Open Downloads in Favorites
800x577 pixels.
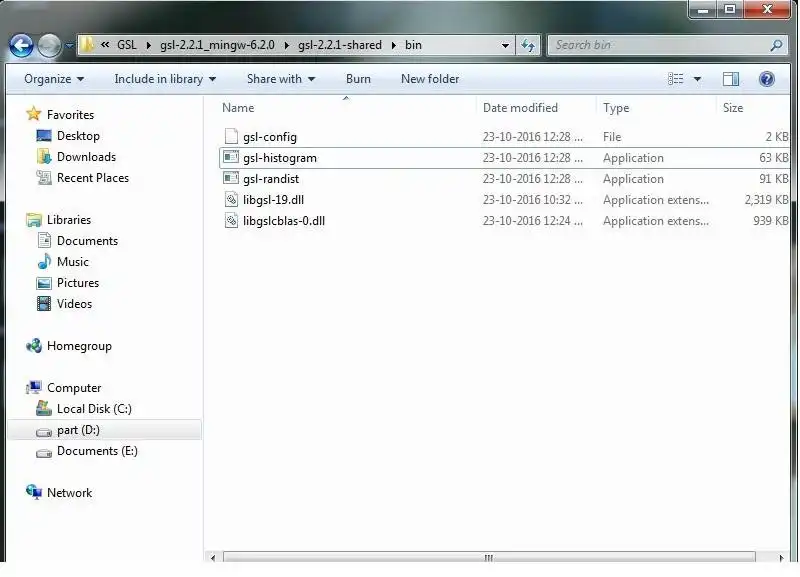(86, 157)
